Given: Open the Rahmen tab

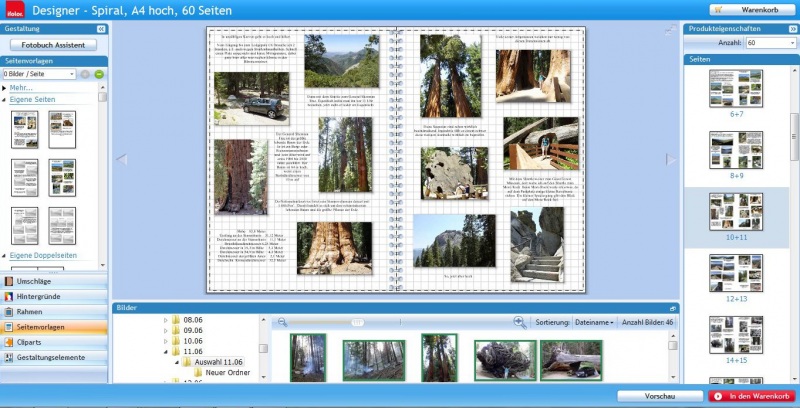Looking at the screenshot, I should (54, 312).
